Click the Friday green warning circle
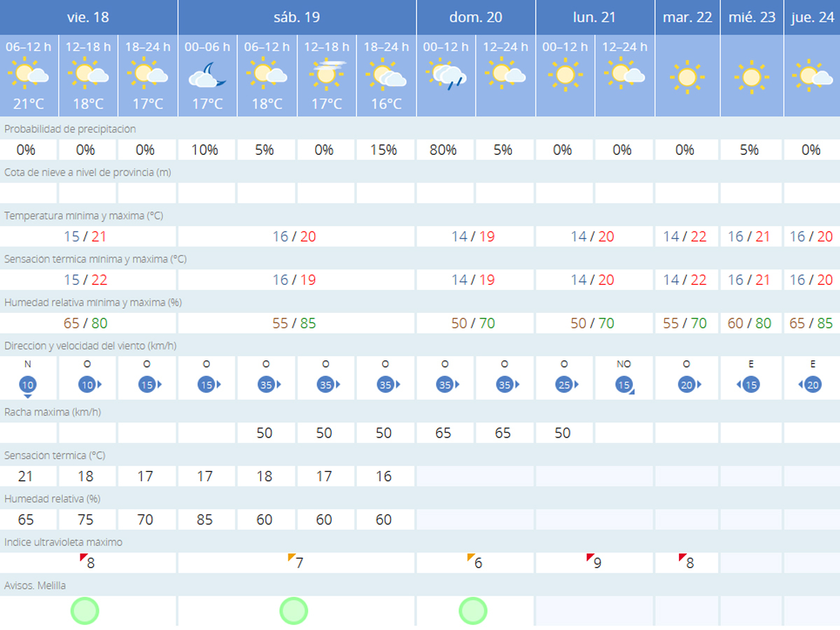The width and height of the screenshot is (840, 630). click(x=85, y=610)
